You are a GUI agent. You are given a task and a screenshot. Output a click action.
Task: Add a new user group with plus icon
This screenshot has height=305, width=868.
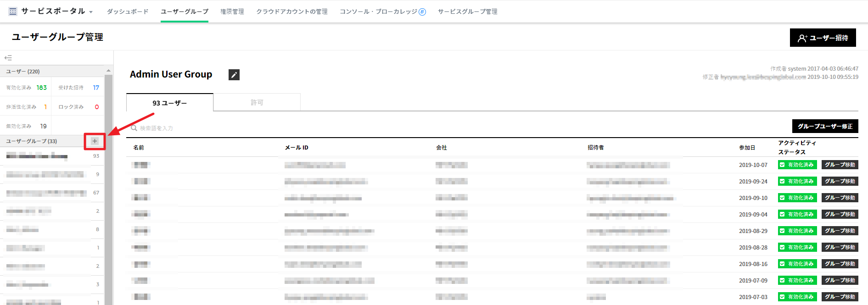95,141
